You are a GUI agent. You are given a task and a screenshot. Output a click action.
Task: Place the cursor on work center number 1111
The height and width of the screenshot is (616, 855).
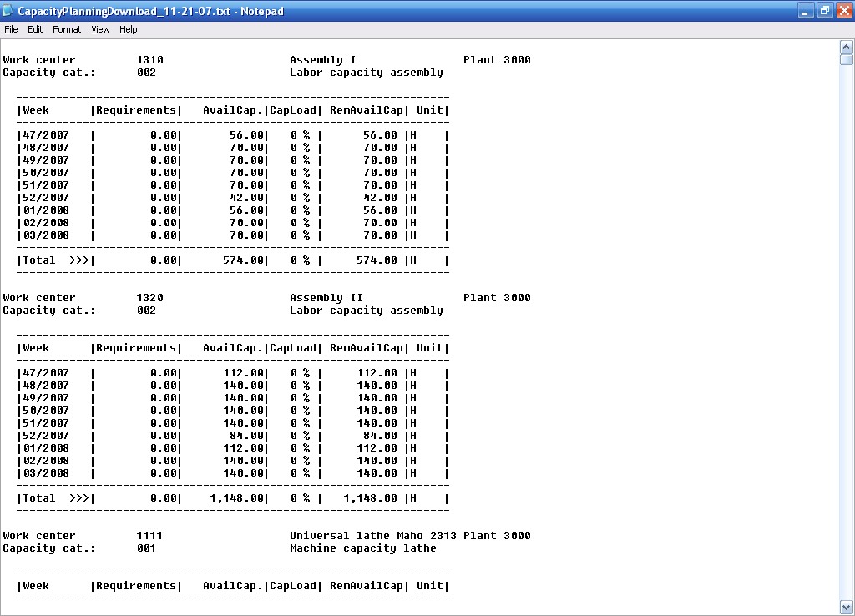click(149, 536)
